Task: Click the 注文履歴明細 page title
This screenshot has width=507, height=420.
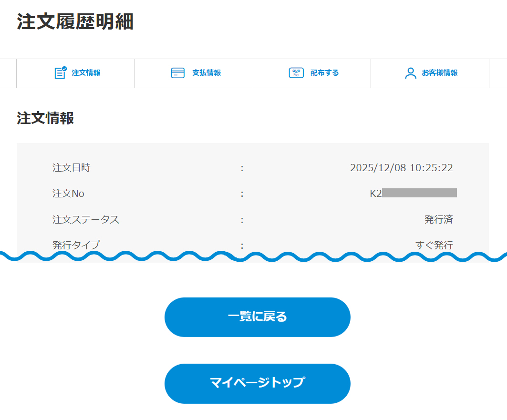Action: click(75, 22)
